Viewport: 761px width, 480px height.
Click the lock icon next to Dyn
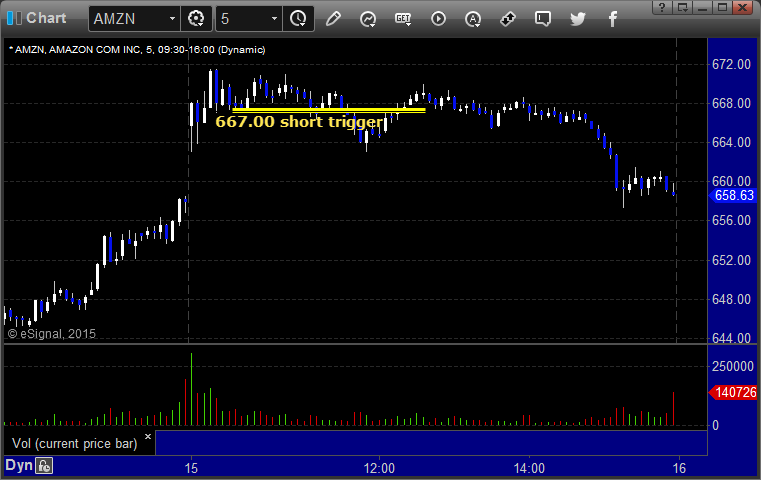[44, 466]
